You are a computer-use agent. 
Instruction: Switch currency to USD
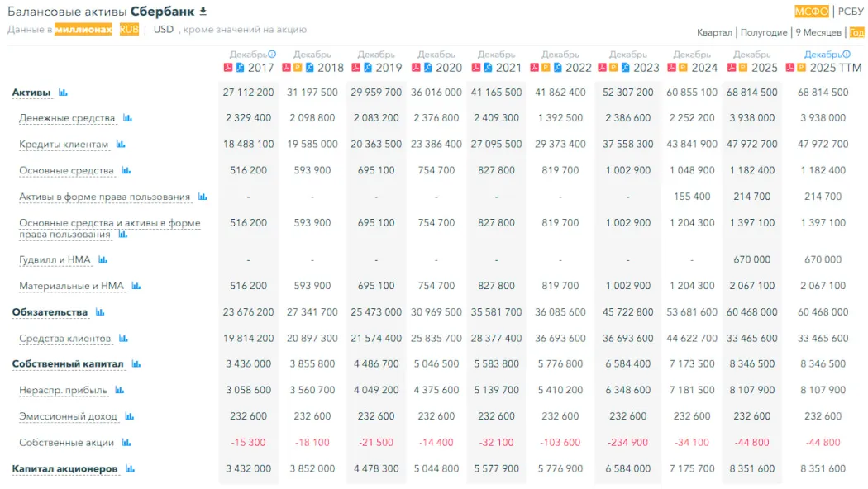click(164, 30)
